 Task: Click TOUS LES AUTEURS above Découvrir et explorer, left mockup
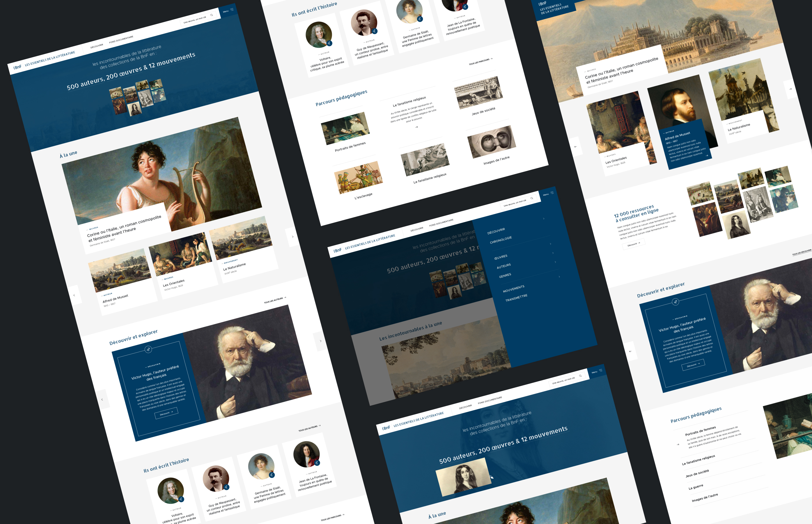(x=275, y=300)
